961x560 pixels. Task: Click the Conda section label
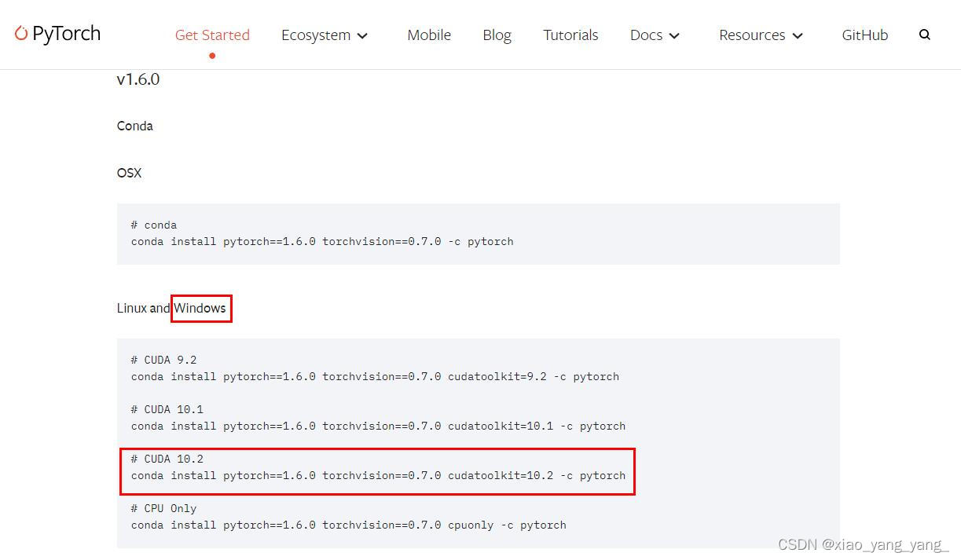coord(135,126)
